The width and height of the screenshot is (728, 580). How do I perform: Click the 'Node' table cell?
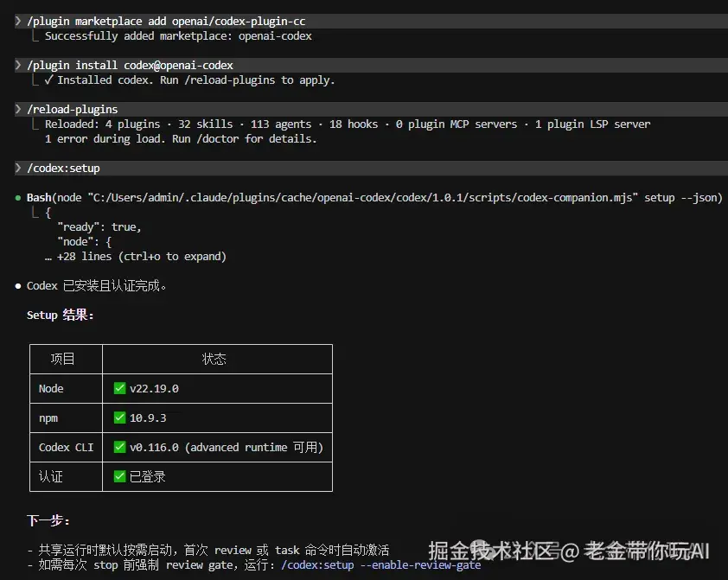click(x=51, y=388)
